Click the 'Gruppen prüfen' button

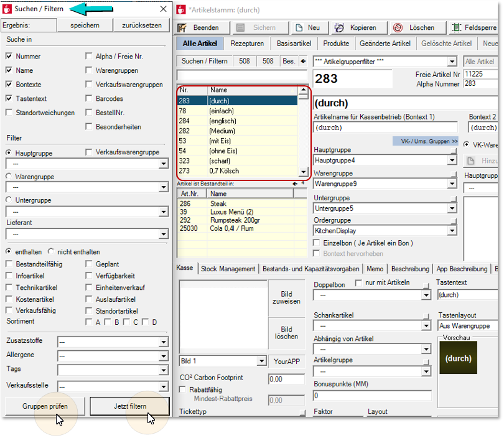pyautogui.click(x=45, y=406)
